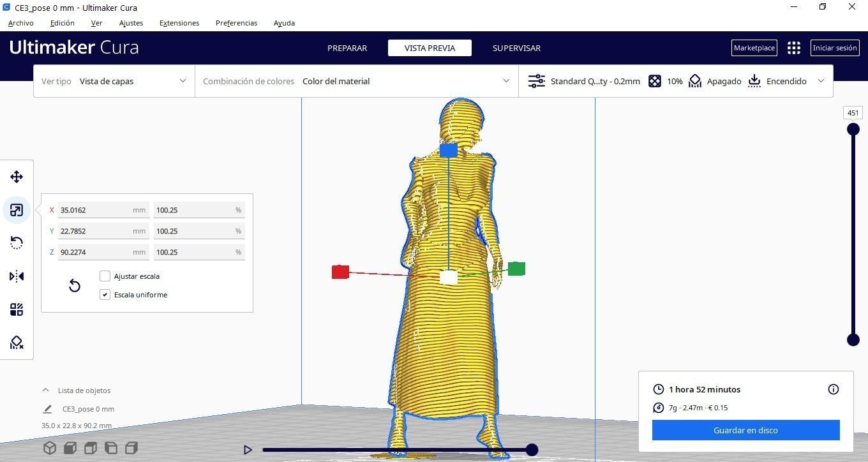868x462 pixels.
Task: Switch to top view cube icon
Action: coord(91,448)
